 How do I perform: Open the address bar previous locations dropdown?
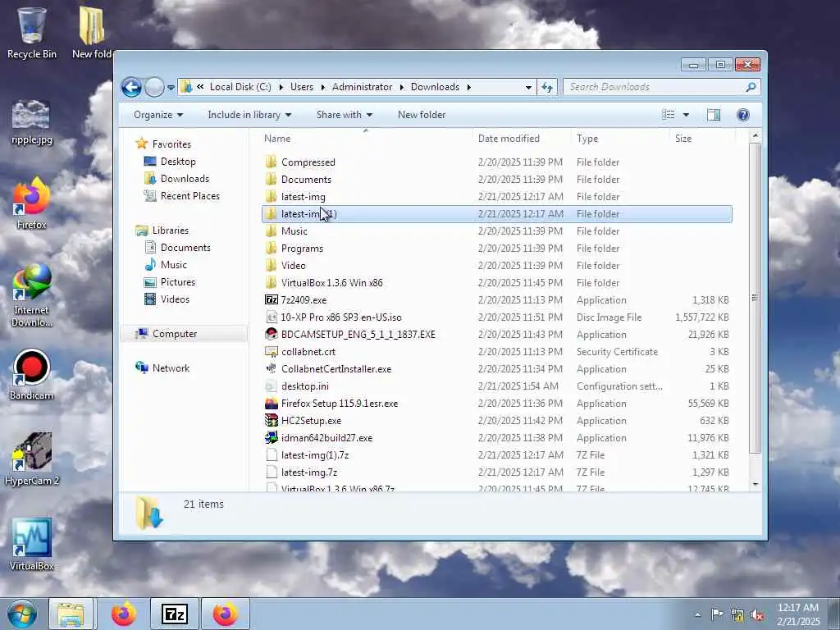pyautogui.click(x=528, y=87)
